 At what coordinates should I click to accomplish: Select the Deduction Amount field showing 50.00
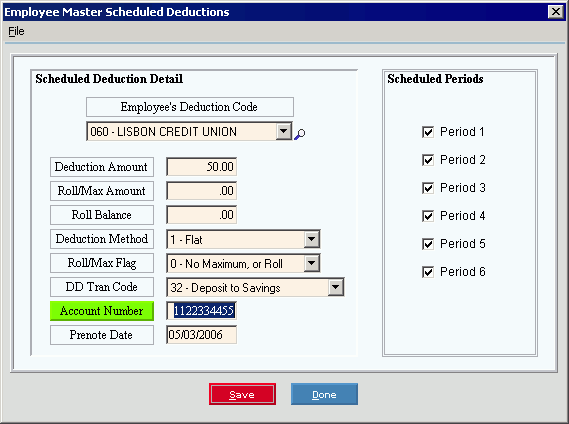(202, 167)
